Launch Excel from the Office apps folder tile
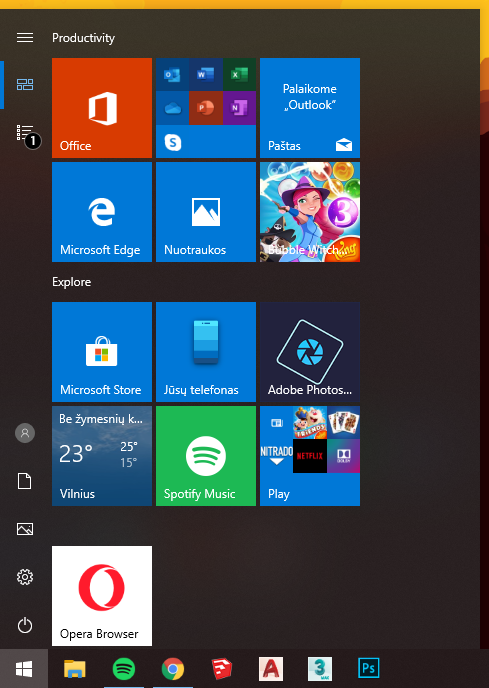 (x=239, y=74)
